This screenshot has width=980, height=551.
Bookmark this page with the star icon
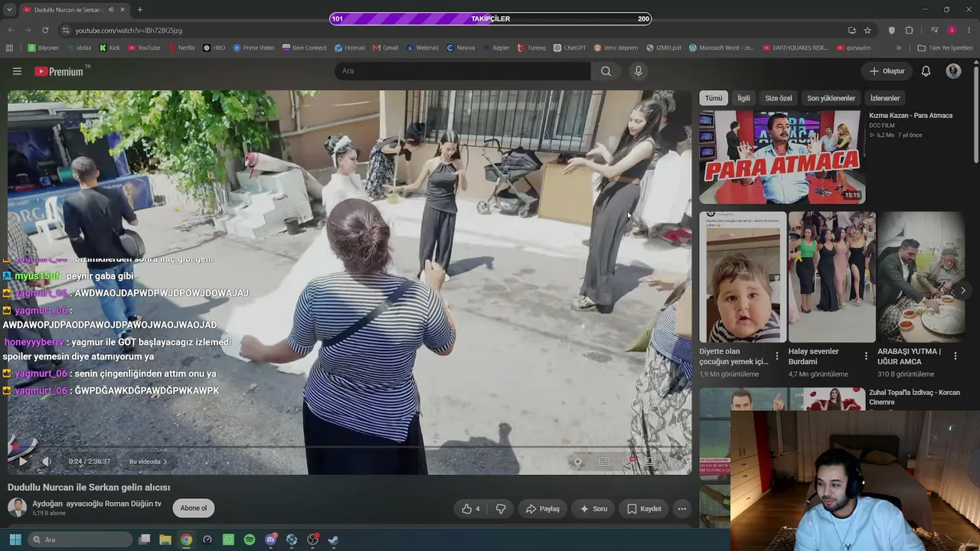867,31
